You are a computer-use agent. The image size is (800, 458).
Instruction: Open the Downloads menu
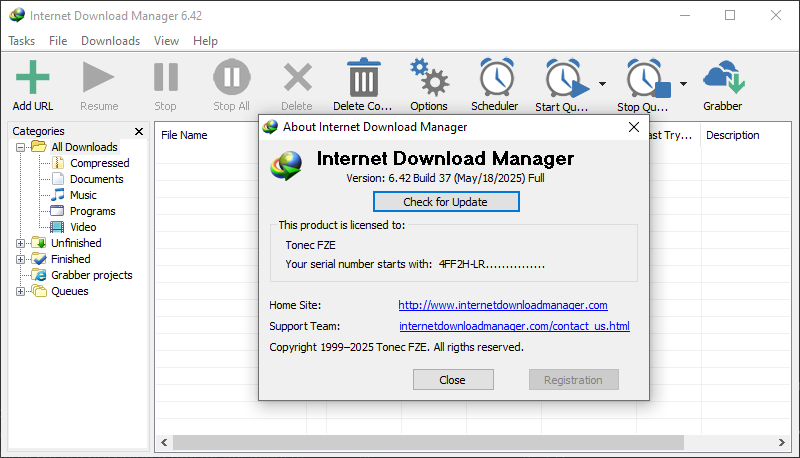point(111,41)
